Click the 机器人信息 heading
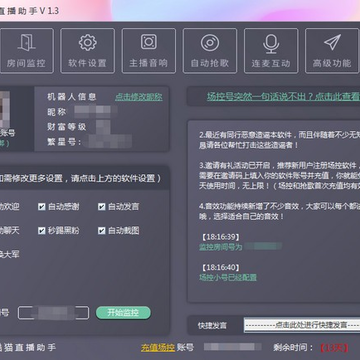 pyautogui.click(x=72, y=97)
